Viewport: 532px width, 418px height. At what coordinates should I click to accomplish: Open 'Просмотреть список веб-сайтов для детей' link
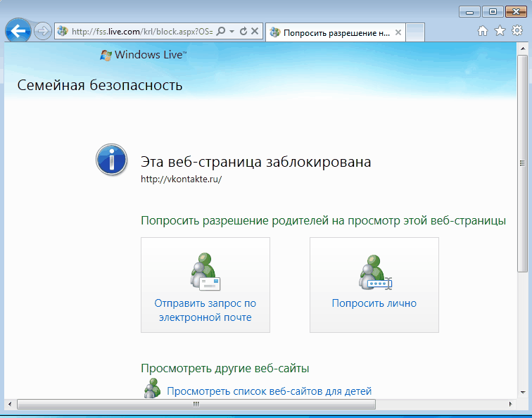pos(269,391)
